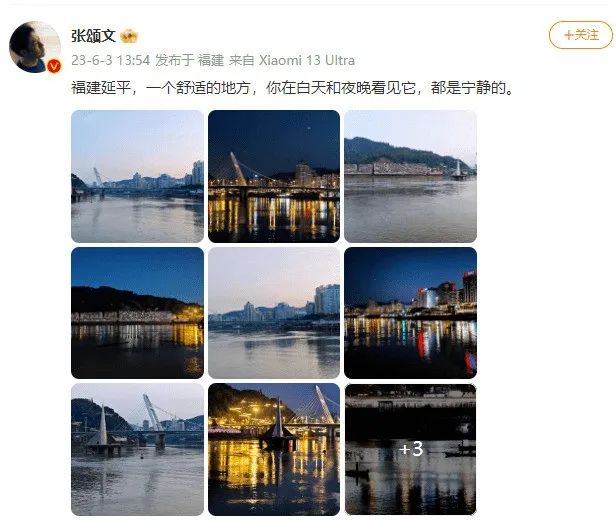Click the +3 overlay counter text
The height and width of the screenshot is (523, 616).
(411, 449)
